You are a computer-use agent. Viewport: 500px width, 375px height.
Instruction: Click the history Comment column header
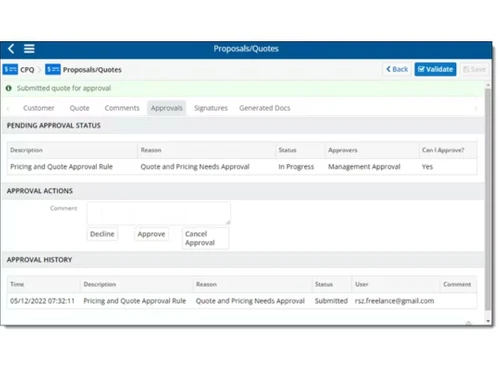coord(457,284)
